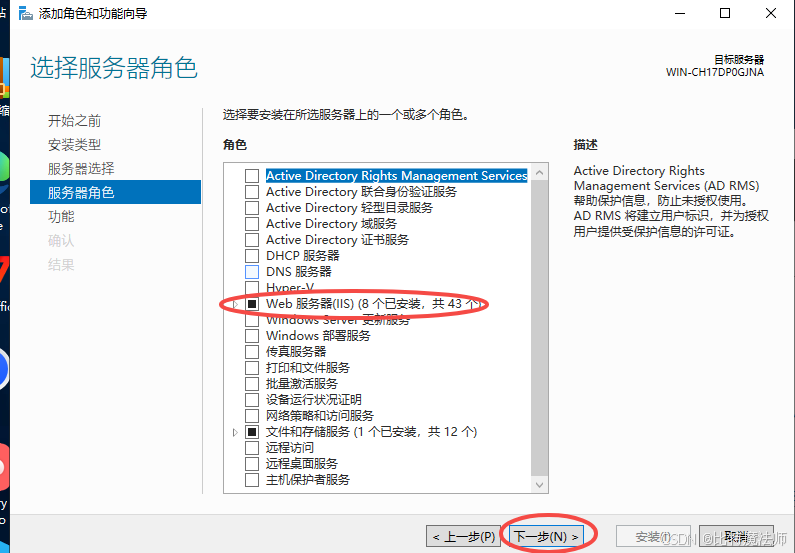795x553 pixels.
Task: Open the 服务器选择 wizard step
Action: click(x=81, y=168)
